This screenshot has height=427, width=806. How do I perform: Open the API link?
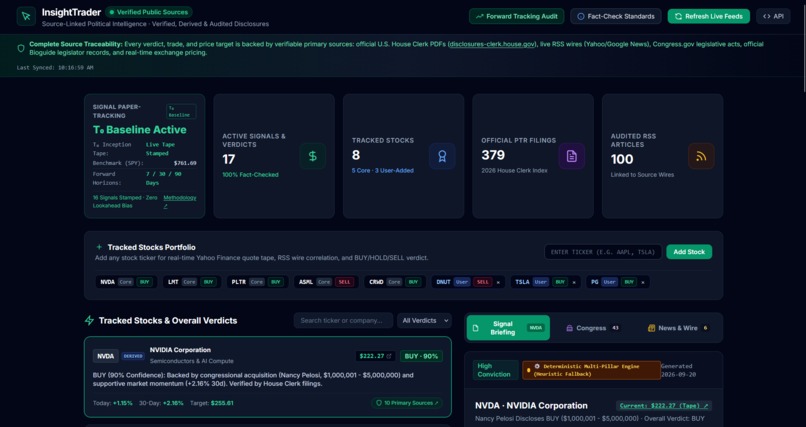pyautogui.click(x=773, y=16)
